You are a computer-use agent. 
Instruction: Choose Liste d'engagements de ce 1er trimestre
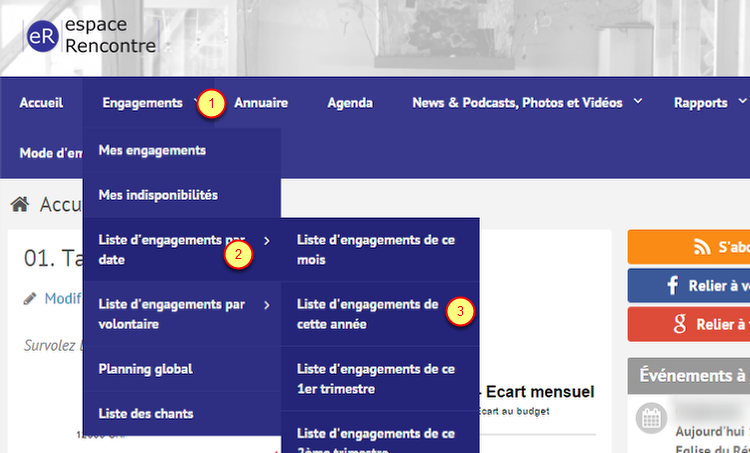tap(380, 379)
